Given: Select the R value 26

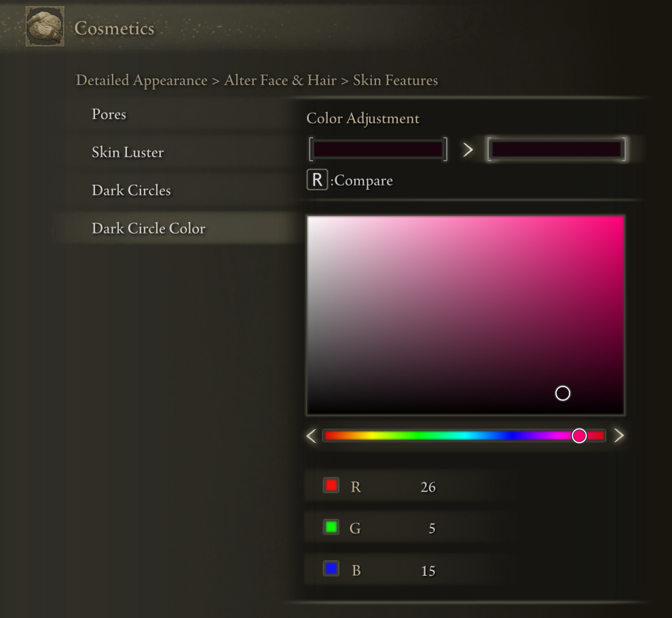Looking at the screenshot, I should 428,487.
